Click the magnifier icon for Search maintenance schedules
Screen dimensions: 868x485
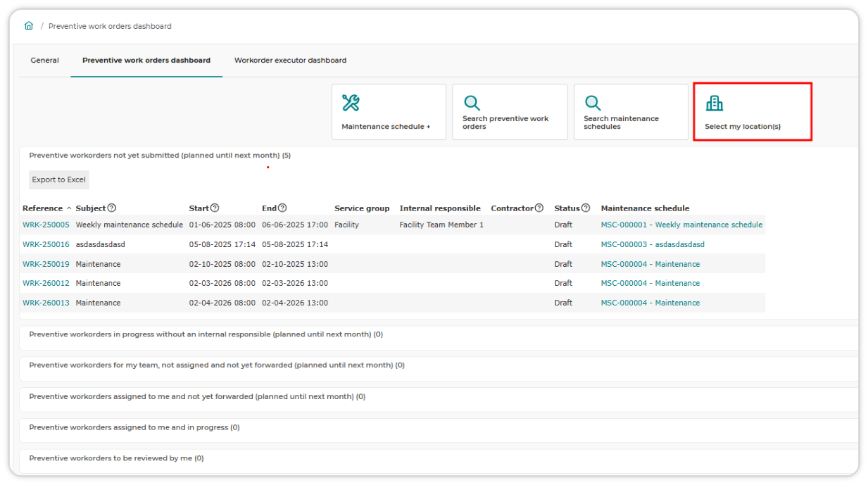coord(593,103)
